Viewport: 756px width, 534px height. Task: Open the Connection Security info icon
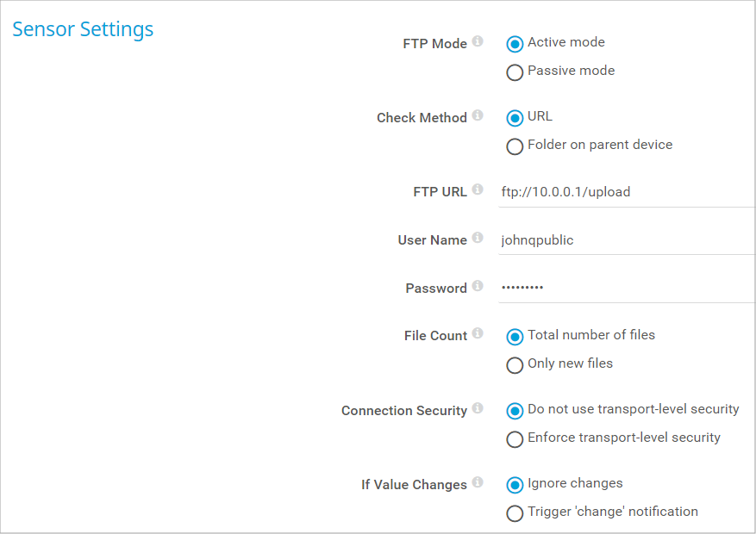478,408
